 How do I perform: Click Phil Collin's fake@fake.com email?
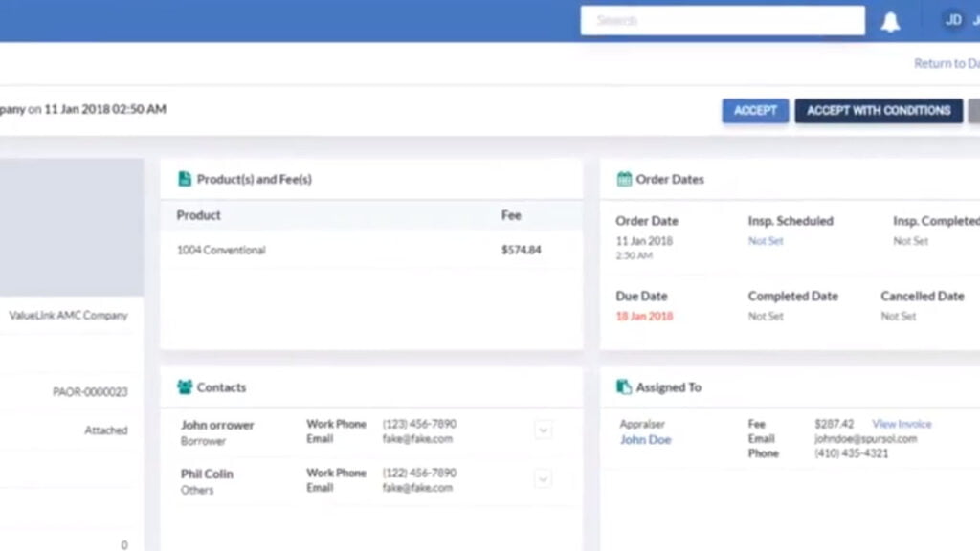[417, 487]
